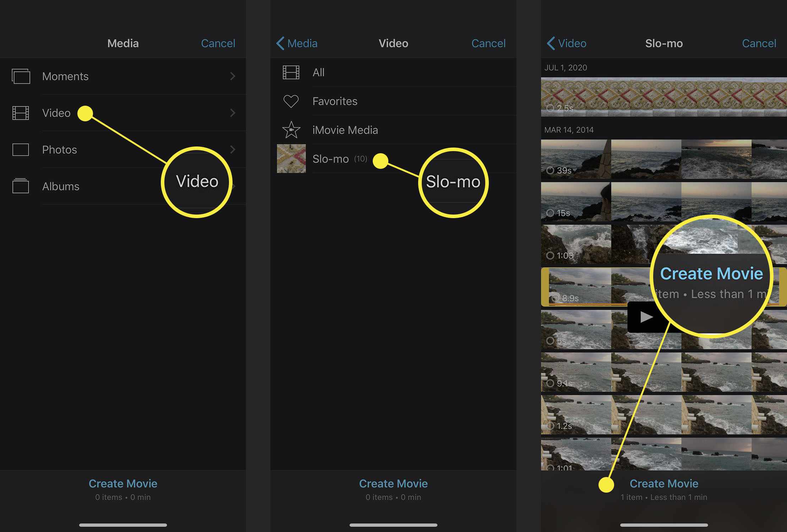Open Moments in the Media list
Screen dimensions: 787x532
(x=123, y=76)
